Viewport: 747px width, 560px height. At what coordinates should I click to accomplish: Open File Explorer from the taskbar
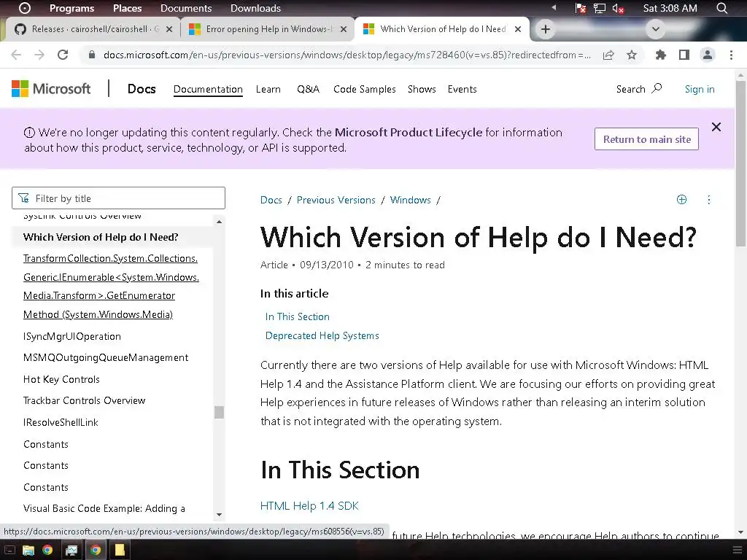28,550
